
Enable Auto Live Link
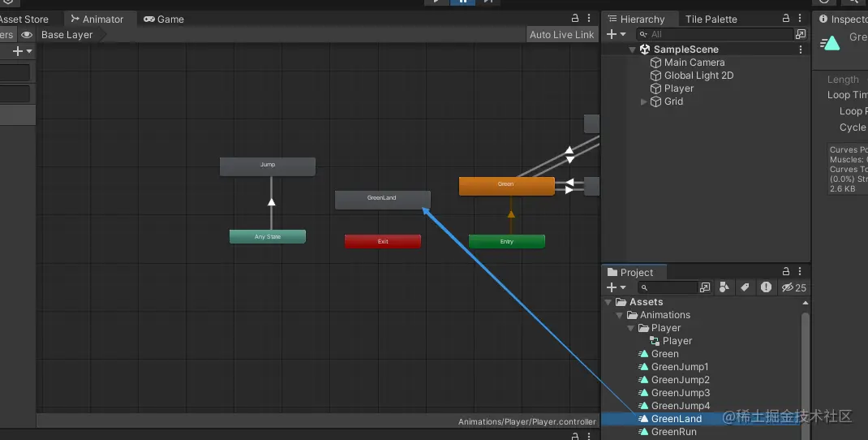pyautogui.click(x=561, y=34)
